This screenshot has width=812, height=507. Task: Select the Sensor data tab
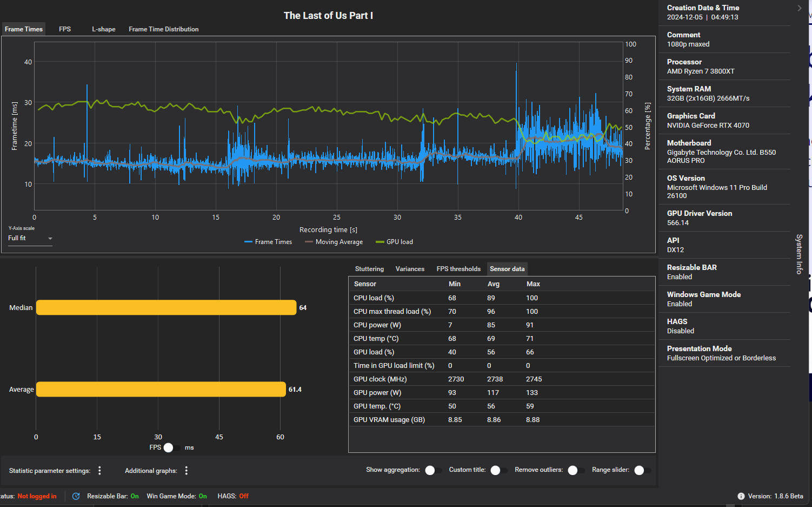(507, 269)
